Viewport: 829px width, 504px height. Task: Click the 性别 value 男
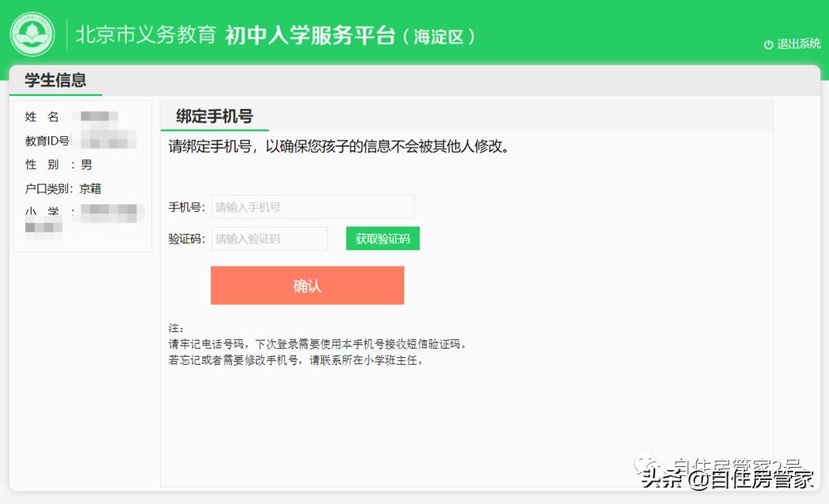[86, 164]
